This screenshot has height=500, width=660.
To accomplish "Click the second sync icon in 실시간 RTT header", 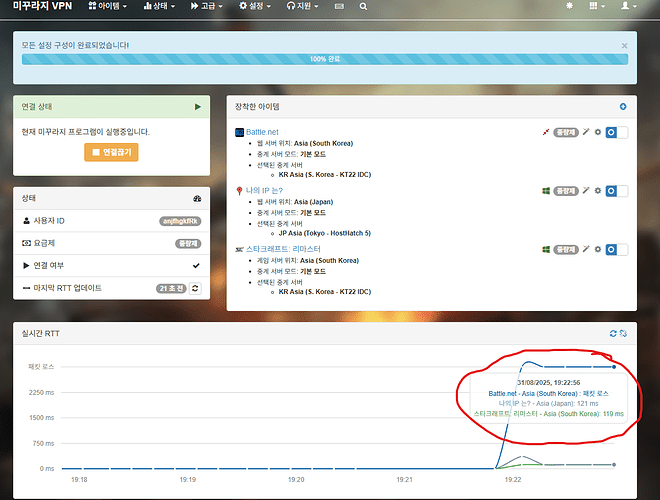I will click(x=623, y=333).
